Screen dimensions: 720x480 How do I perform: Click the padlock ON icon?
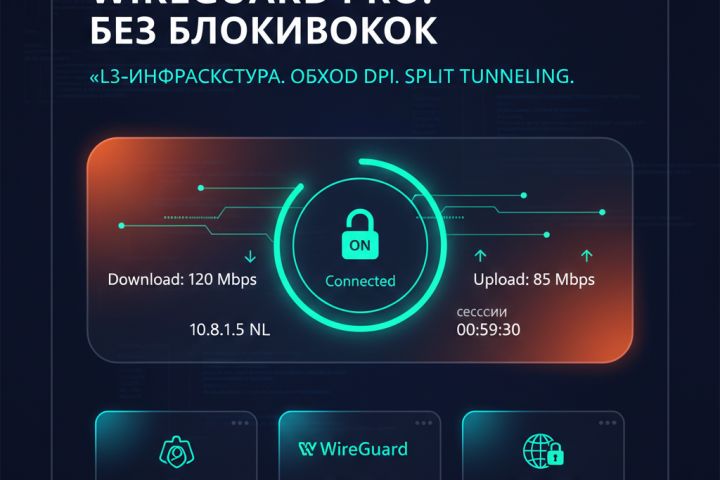click(x=360, y=234)
